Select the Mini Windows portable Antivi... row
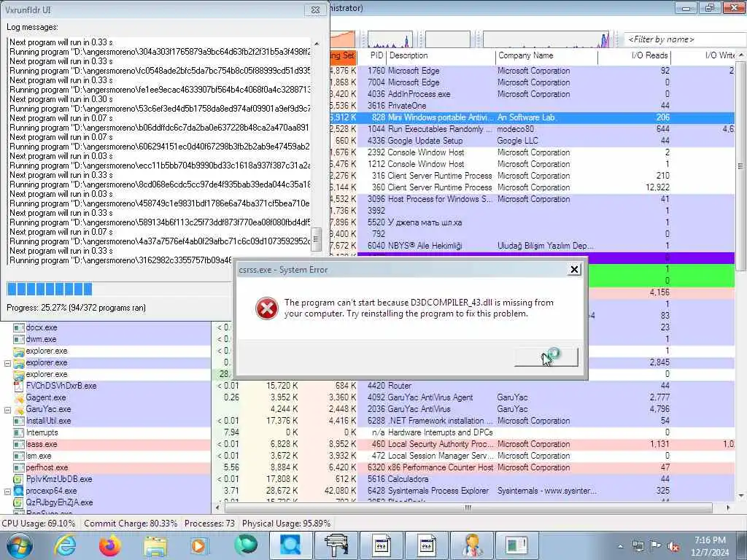This screenshot has width=747, height=560. tap(532, 117)
